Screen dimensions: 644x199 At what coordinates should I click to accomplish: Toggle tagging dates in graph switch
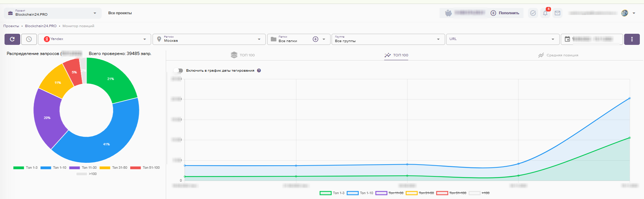tap(178, 71)
